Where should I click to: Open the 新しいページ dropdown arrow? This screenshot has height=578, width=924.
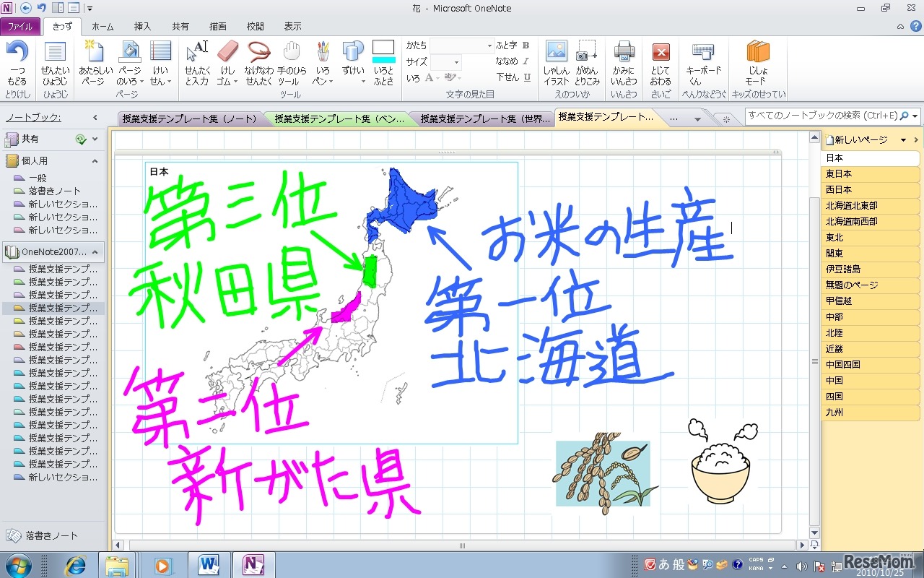(x=903, y=140)
